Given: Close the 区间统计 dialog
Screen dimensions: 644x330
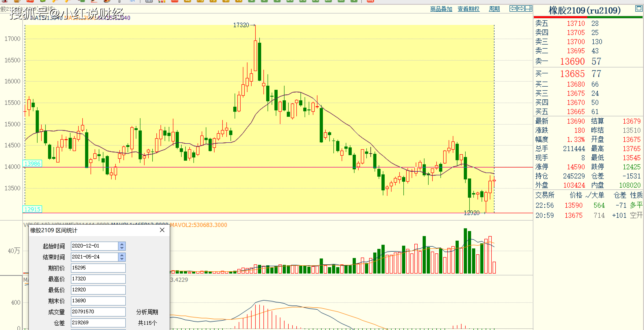Looking at the screenshot, I should coord(162,230).
